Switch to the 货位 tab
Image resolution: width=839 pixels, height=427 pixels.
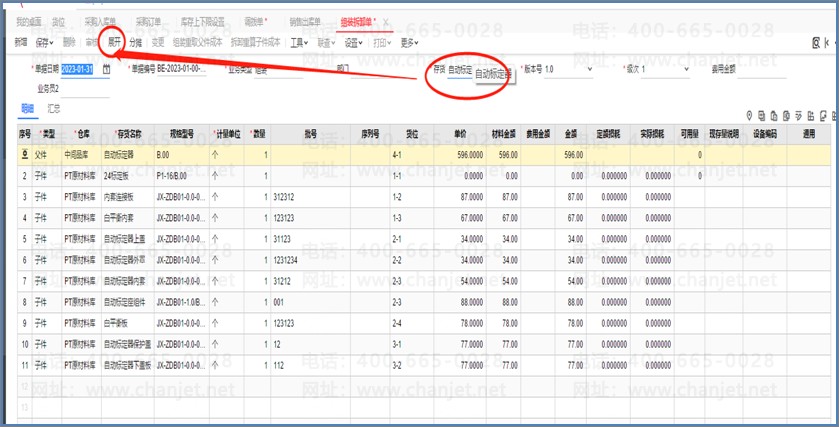pos(58,22)
